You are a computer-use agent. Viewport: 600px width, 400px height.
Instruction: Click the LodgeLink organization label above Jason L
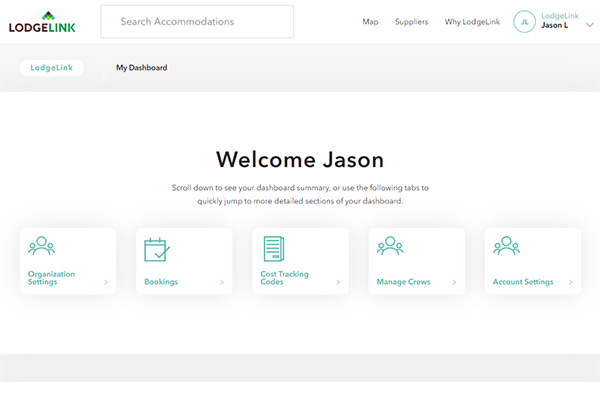(x=559, y=16)
